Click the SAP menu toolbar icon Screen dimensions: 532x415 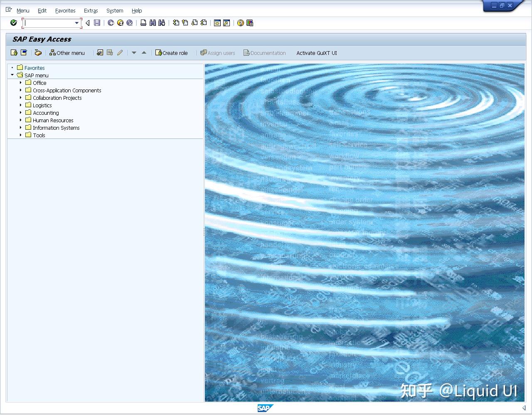[x=24, y=53]
